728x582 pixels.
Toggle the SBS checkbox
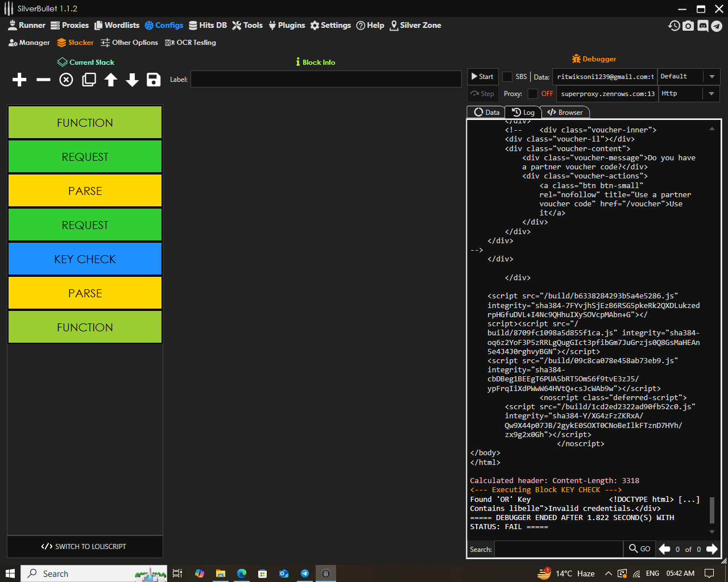[x=507, y=77]
